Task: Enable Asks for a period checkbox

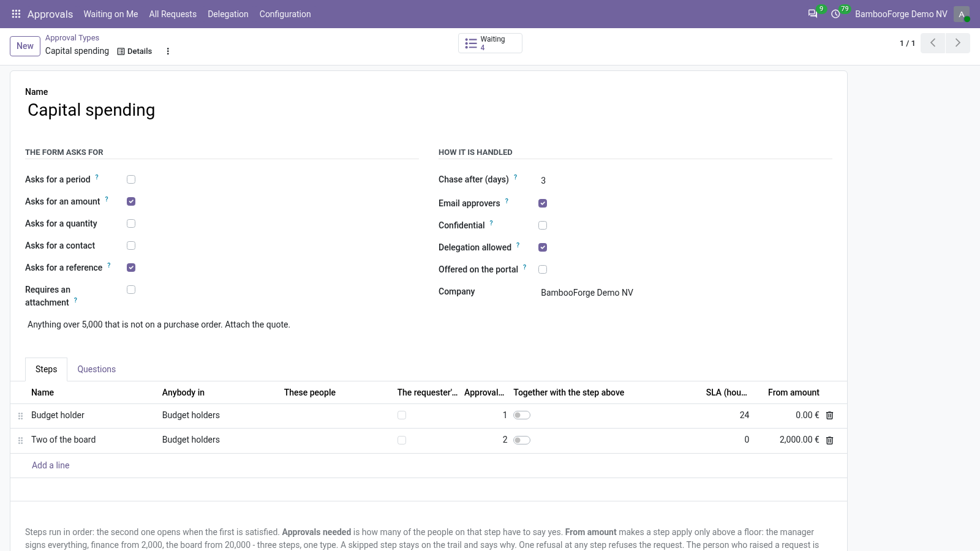Action: [x=131, y=179]
